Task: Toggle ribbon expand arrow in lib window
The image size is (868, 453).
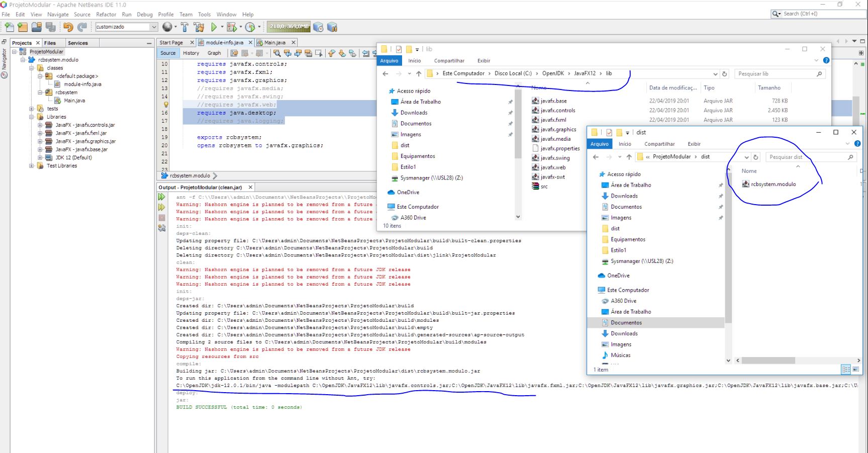Action: (816, 60)
